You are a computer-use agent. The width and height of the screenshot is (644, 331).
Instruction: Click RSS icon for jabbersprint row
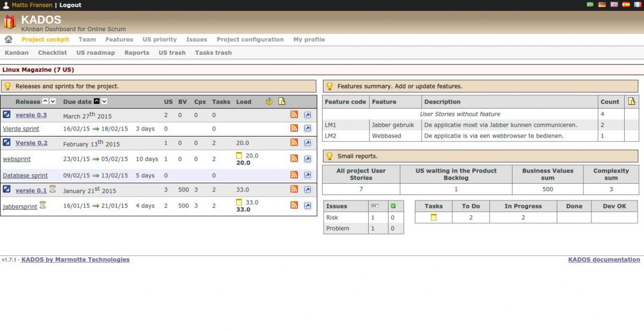(294, 205)
